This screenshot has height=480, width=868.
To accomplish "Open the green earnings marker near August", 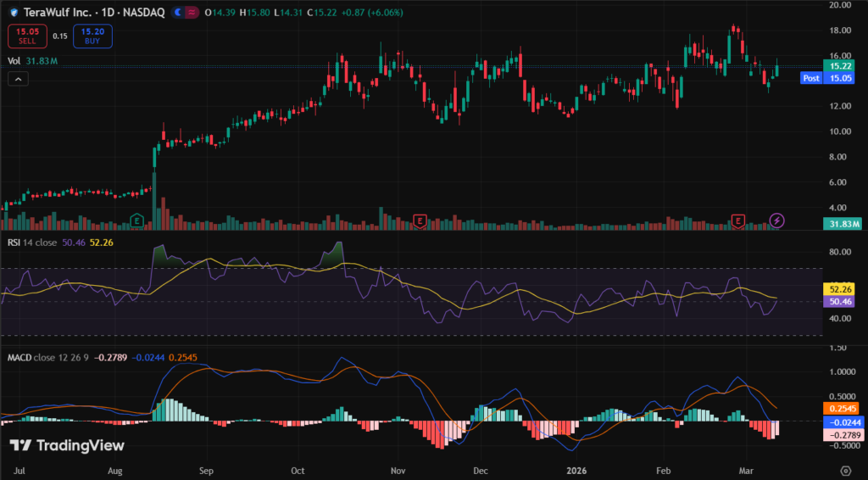I will (136, 220).
